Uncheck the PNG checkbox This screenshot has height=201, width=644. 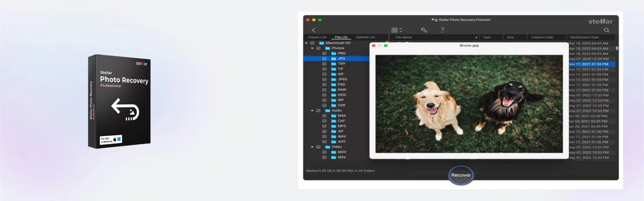pyautogui.click(x=324, y=53)
